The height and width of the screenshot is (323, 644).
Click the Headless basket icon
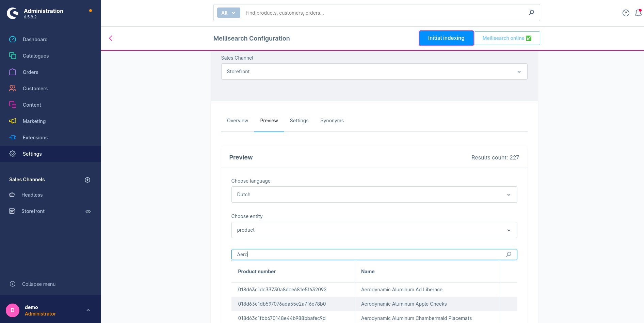pos(12,195)
